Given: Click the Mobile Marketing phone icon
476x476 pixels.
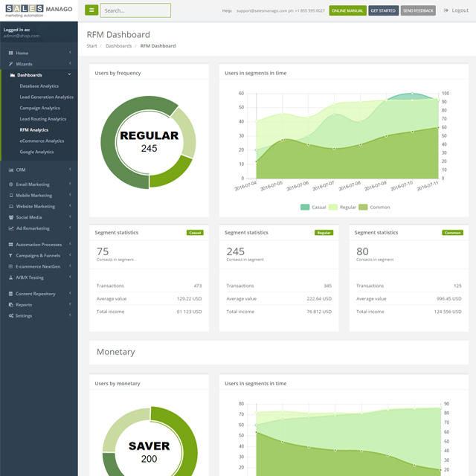Looking at the screenshot, I should pos(11,195).
